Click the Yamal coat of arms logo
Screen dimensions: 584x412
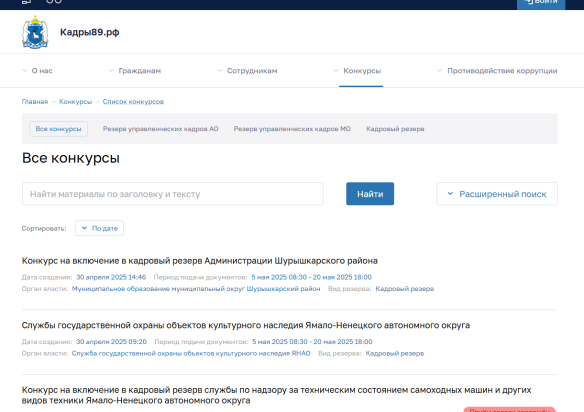click(x=35, y=32)
